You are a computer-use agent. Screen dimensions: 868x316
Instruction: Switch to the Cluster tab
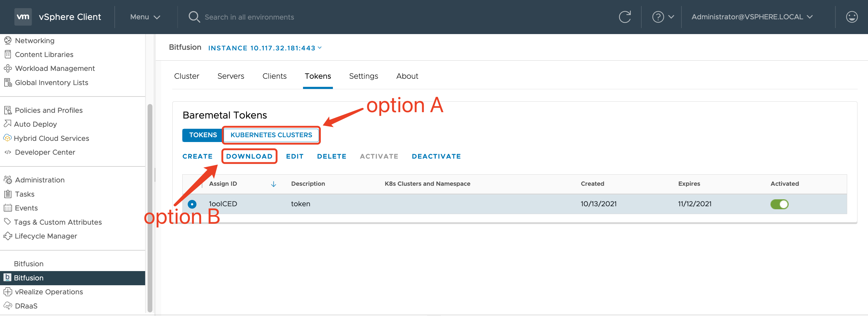(x=186, y=76)
